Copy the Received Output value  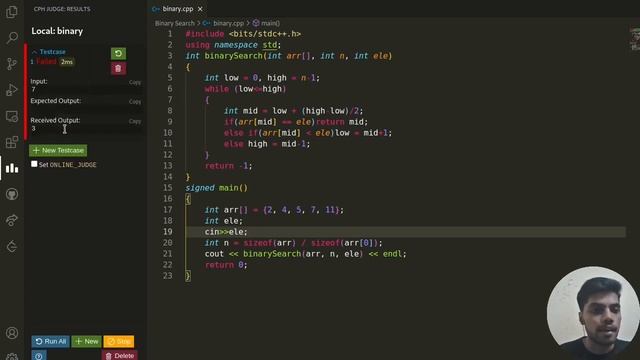(x=135, y=121)
